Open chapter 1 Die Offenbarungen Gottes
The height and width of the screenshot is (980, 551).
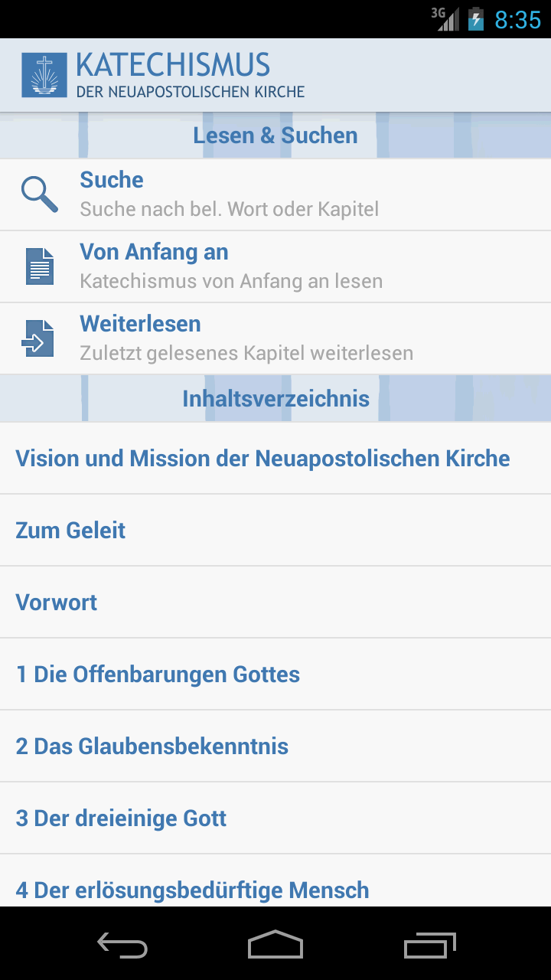[x=158, y=675]
